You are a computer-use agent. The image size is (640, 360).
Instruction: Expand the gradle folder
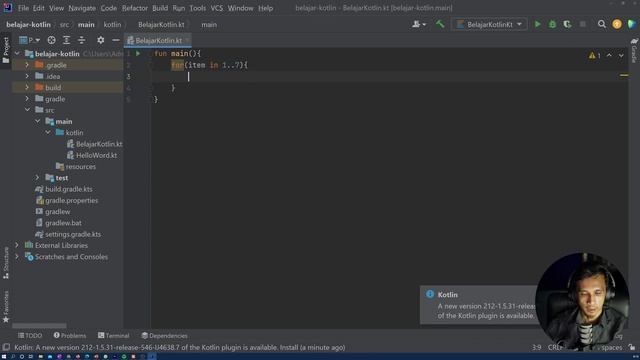point(27,99)
